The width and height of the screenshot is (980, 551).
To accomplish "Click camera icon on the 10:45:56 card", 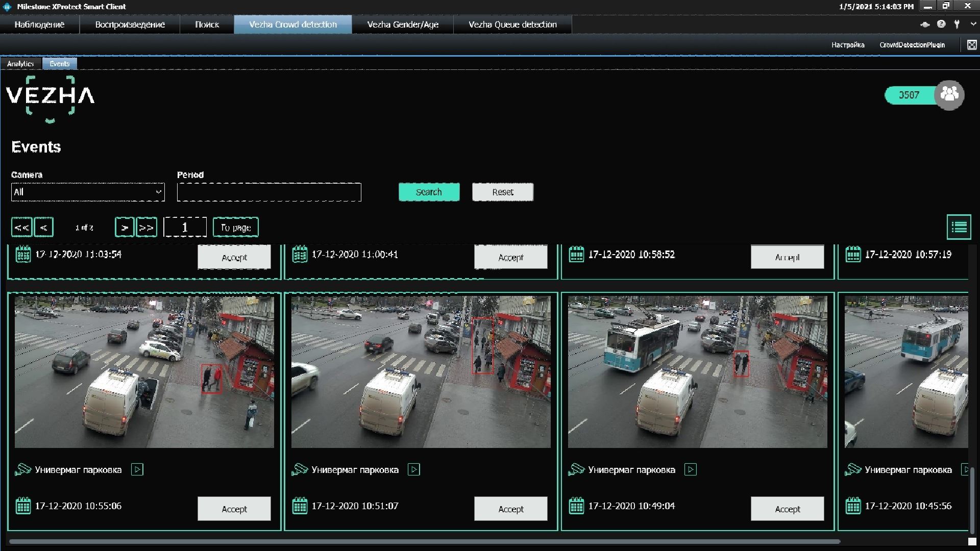I will pos(853,469).
